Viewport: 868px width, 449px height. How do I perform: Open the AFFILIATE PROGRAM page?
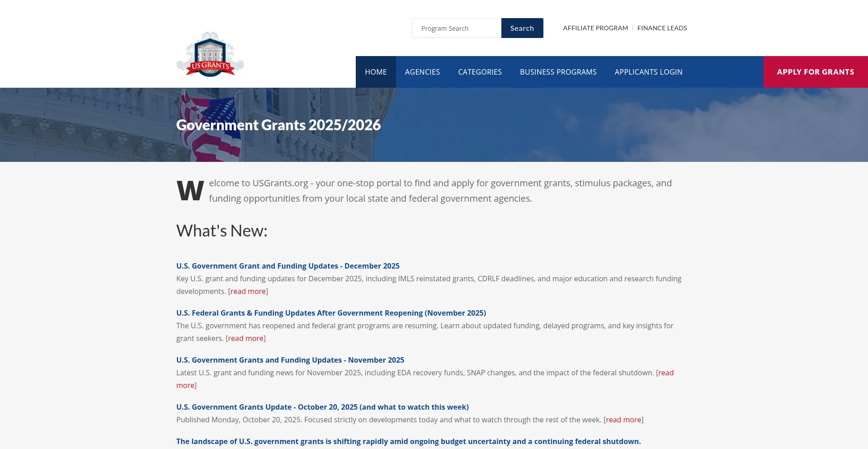click(595, 28)
